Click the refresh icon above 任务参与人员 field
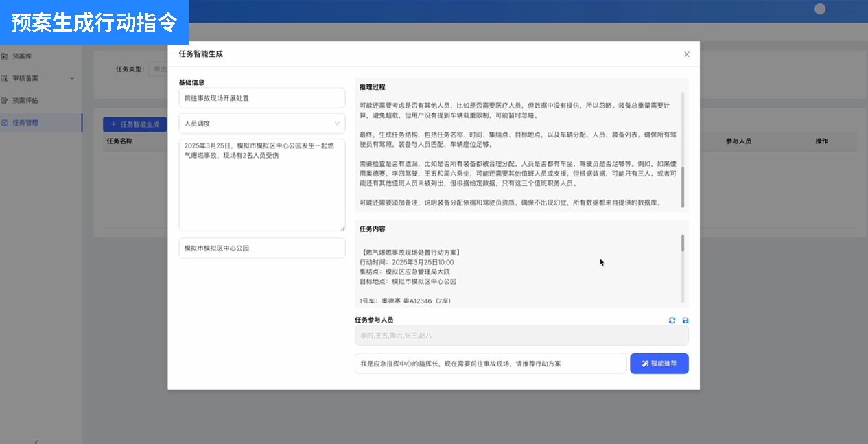Screen dimensions: 868x444 tap(672, 320)
